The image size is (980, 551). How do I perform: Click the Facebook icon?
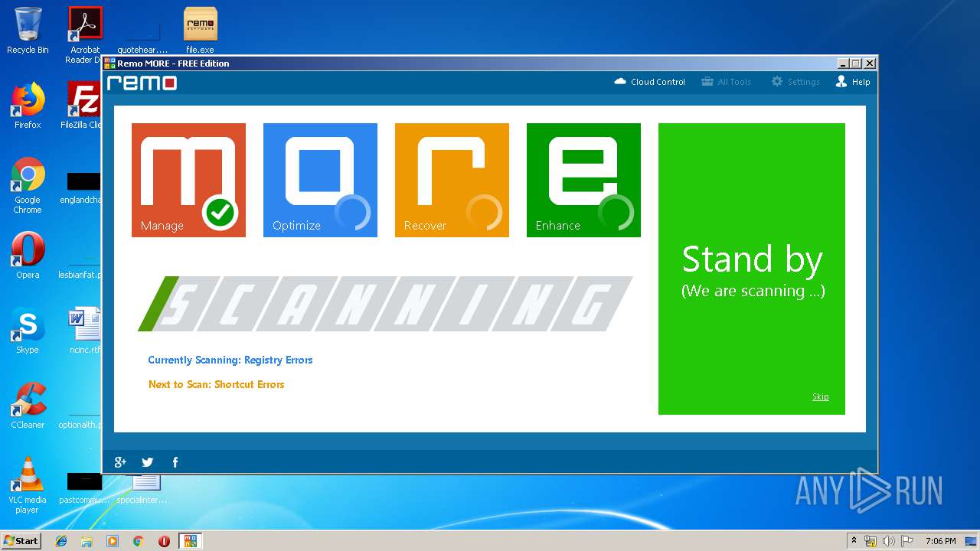[x=175, y=461]
